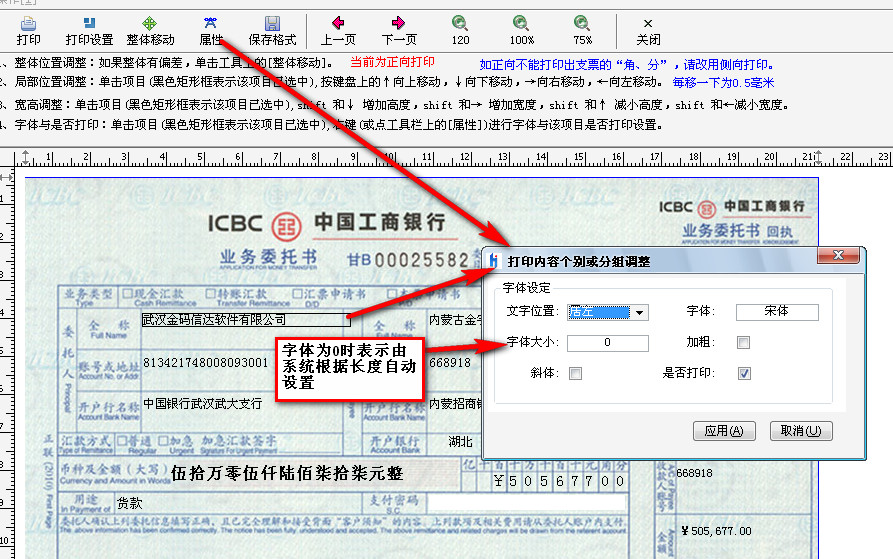Click the 取消(U) cancel button

(x=801, y=431)
